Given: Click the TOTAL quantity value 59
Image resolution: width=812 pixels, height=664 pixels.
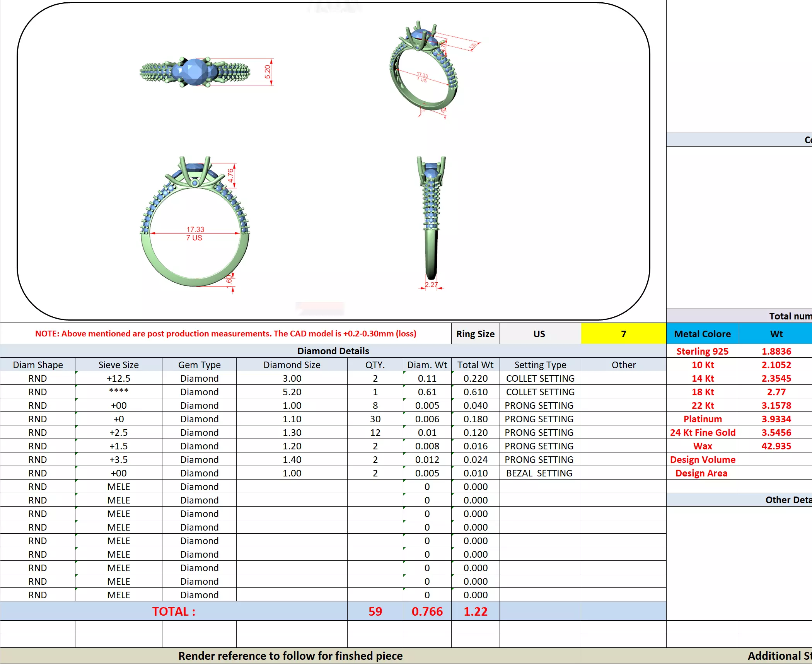Looking at the screenshot, I should click(x=375, y=611).
